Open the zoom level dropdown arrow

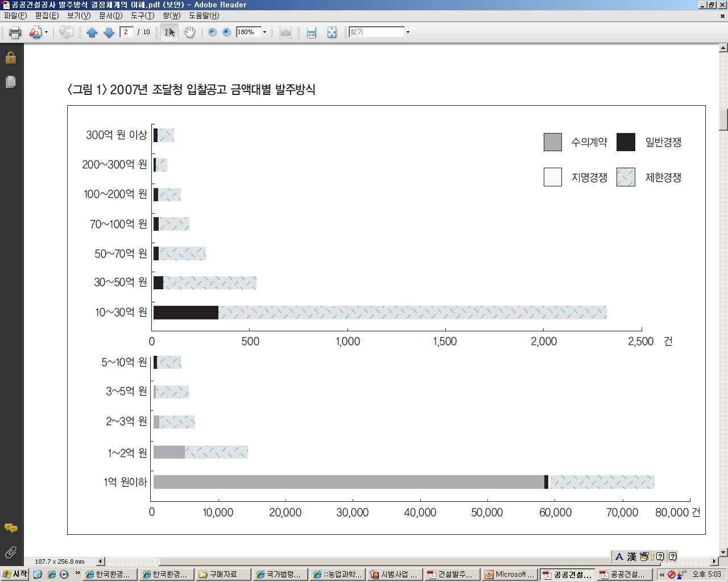tap(264, 32)
